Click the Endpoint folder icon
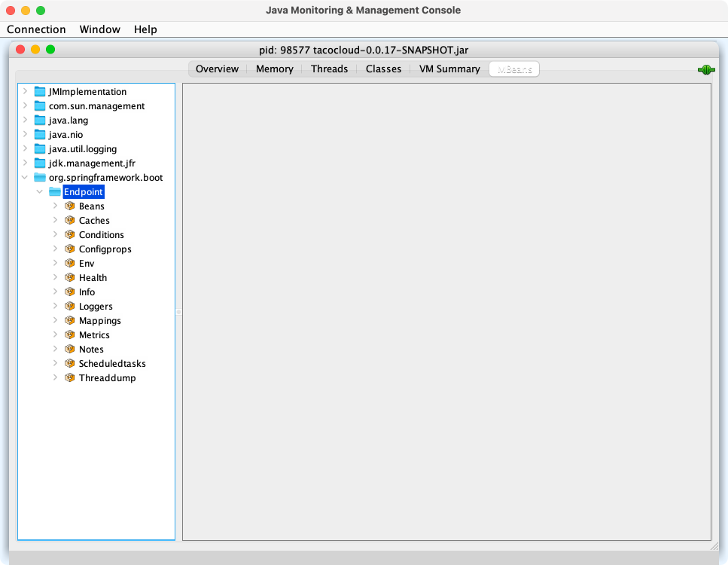 (55, 192)
